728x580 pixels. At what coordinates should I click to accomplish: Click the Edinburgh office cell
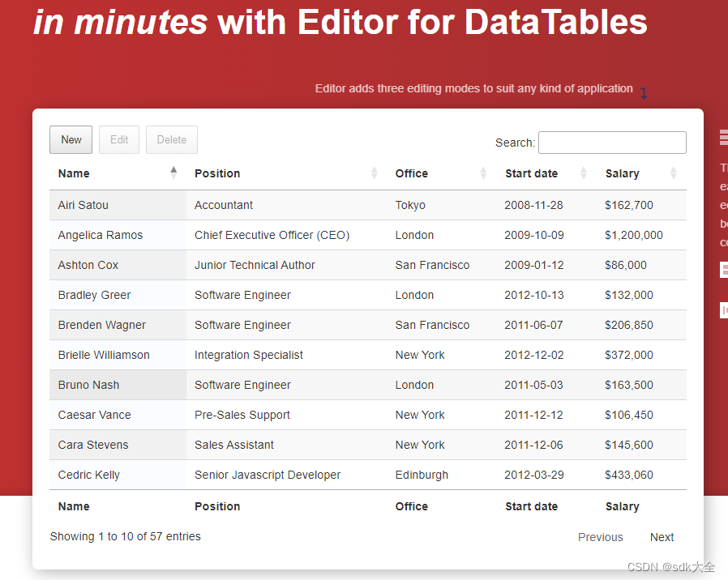coord(442,475)
